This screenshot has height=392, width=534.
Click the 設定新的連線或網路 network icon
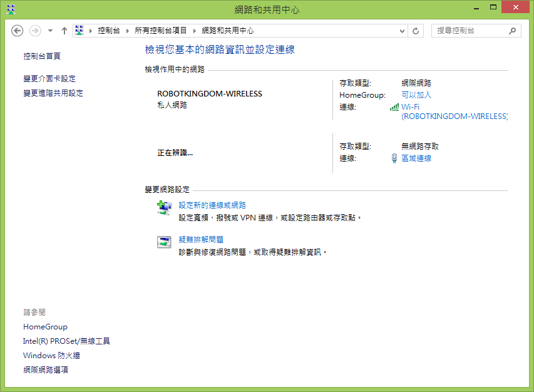point(164,208)
